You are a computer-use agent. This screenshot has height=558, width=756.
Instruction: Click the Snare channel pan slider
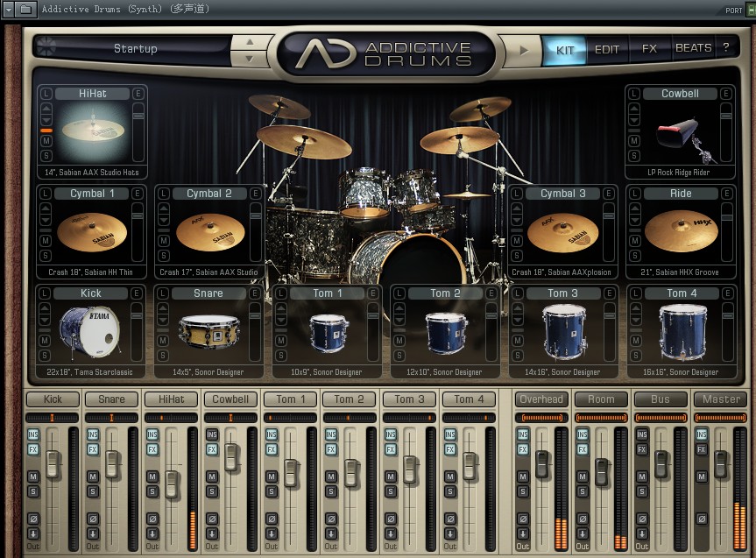(x=111, y=418)
